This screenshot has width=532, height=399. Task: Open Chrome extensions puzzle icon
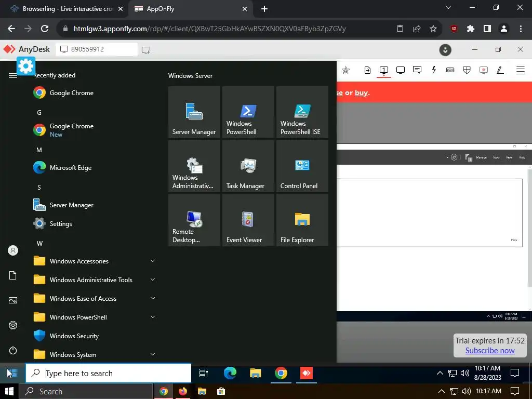(470, 29)
